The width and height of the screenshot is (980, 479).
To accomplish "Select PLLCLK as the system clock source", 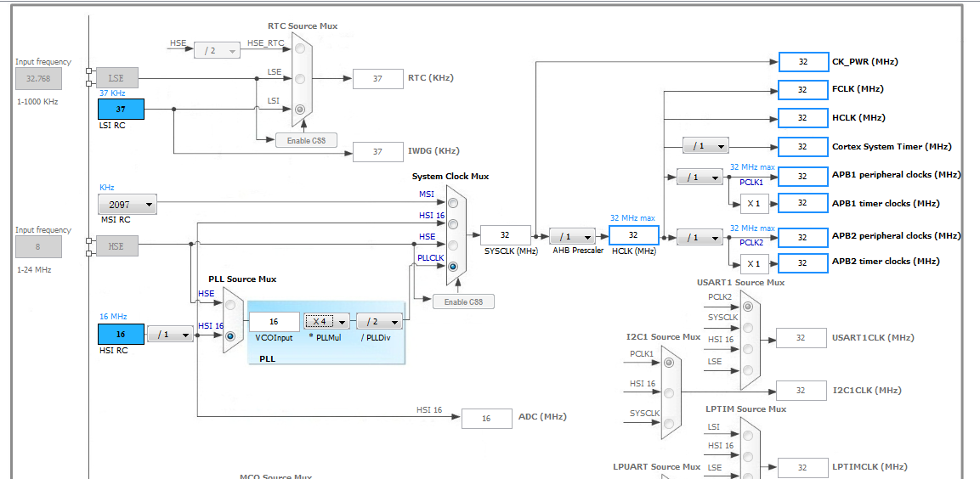I will tap(454, 266).
